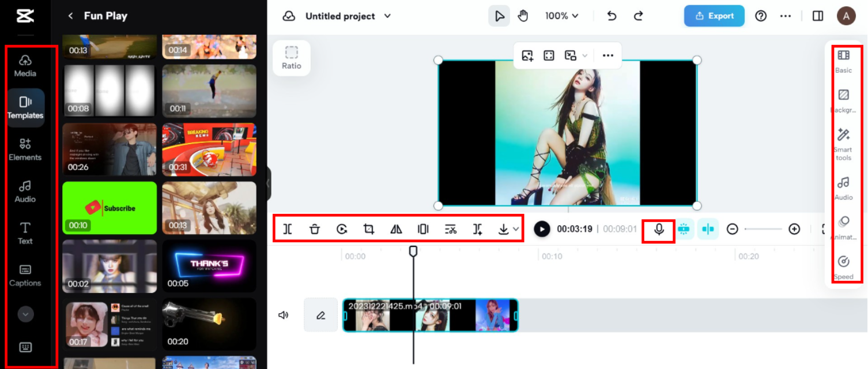
Task: Zoom out the timeline
Action: (x=733, y=229)
